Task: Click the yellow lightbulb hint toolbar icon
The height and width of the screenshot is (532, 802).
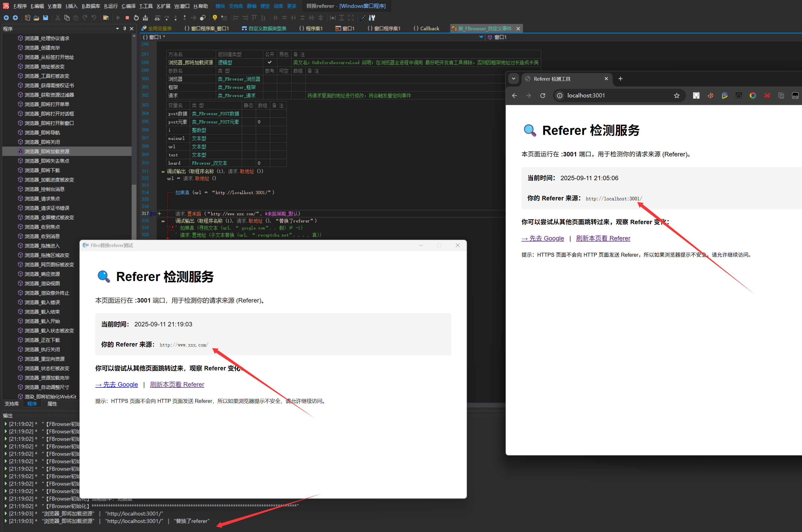Action: click(215, 18)
